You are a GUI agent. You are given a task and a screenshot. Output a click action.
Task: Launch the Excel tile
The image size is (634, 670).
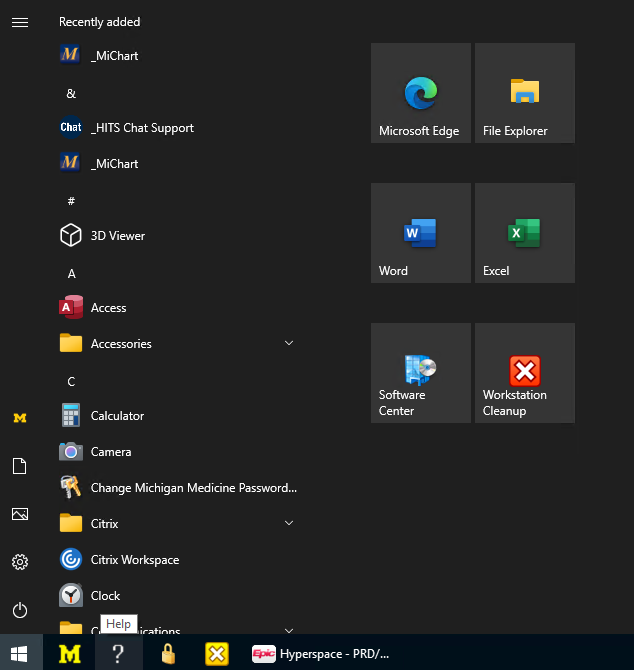tap(525, 233)
